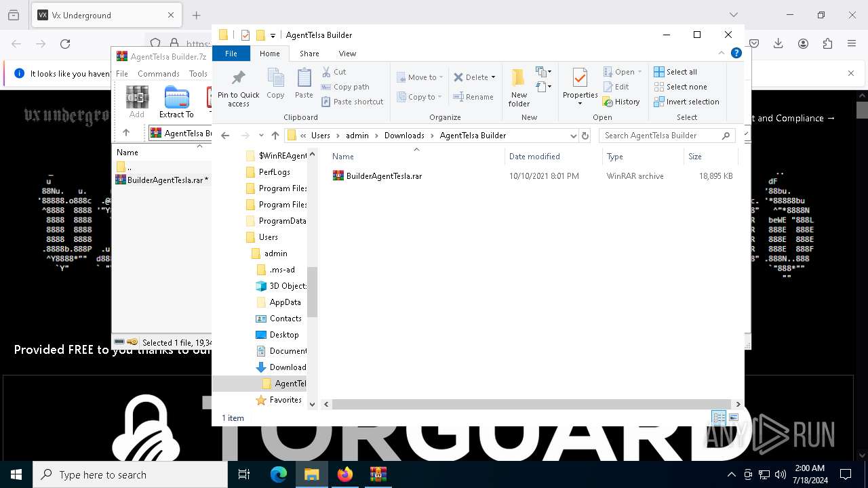Switch to the Home ribbon tab
The width and height of the screenshot is (868, 488).
[x=269, y=54]
